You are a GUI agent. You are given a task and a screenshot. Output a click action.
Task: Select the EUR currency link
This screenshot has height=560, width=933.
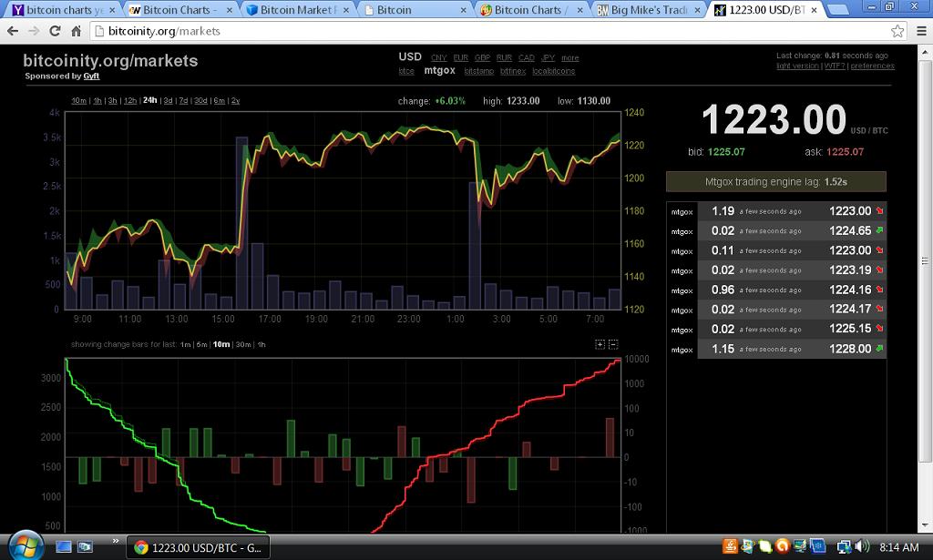460,57
